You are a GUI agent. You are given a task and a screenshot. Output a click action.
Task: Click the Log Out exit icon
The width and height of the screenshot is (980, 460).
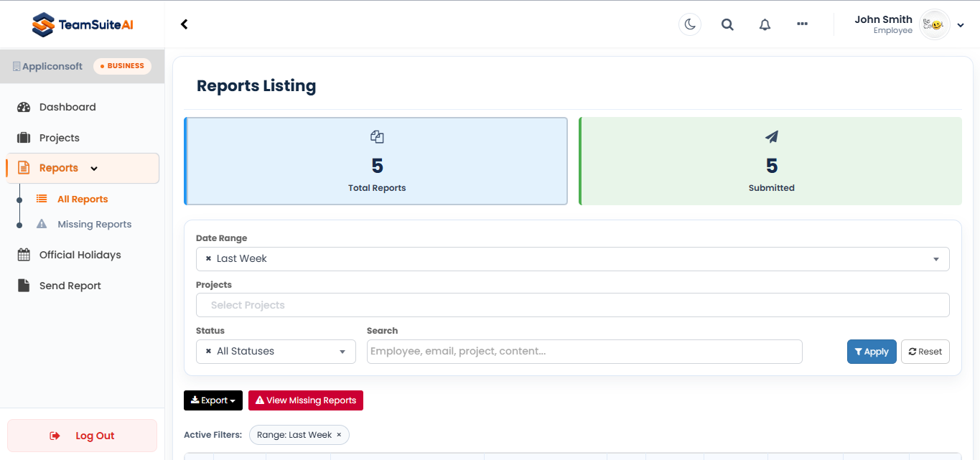[x=55, y=436]
